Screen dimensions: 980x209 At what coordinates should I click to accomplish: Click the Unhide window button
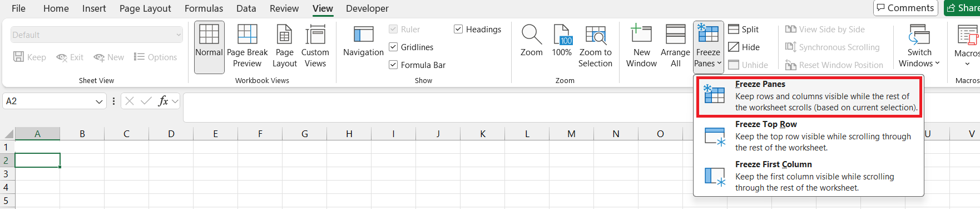point(748,65)
